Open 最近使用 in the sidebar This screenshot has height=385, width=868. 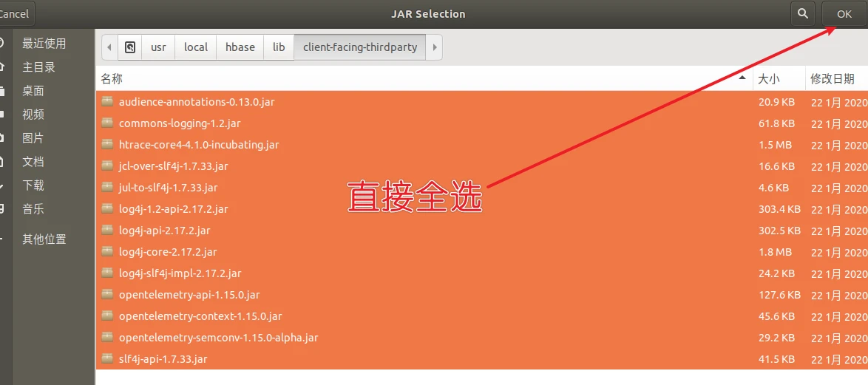coord(44,44)
